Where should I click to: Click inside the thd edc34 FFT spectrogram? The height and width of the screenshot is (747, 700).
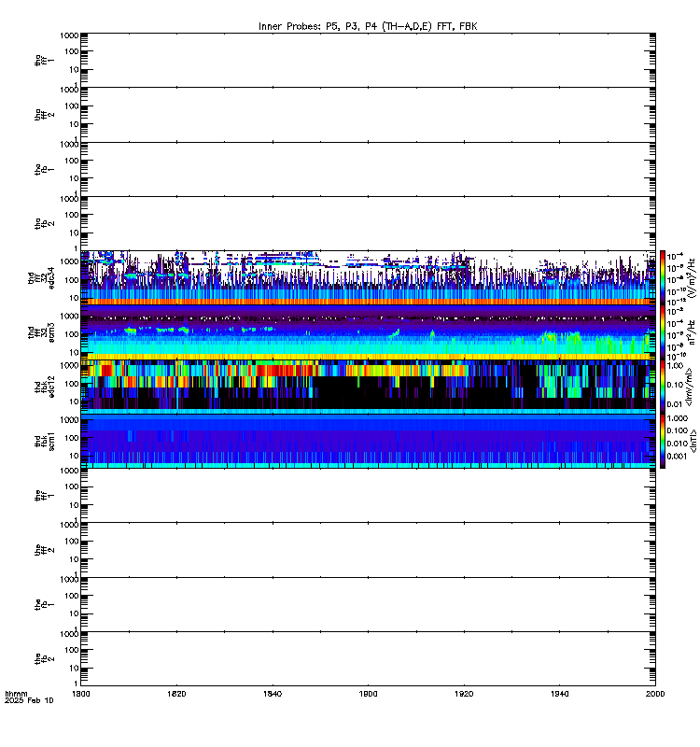pyautogui.click(x=368, y=277)
